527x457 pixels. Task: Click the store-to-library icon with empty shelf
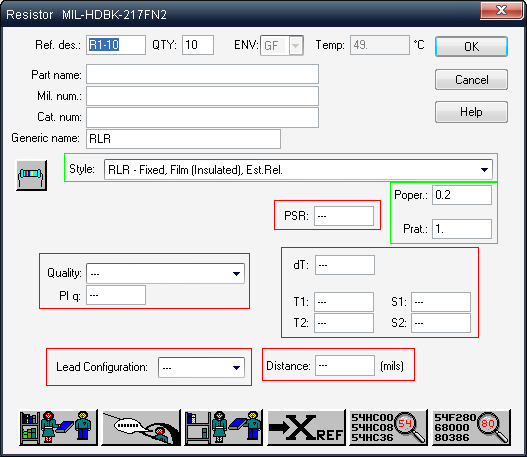tap(224, 427)
